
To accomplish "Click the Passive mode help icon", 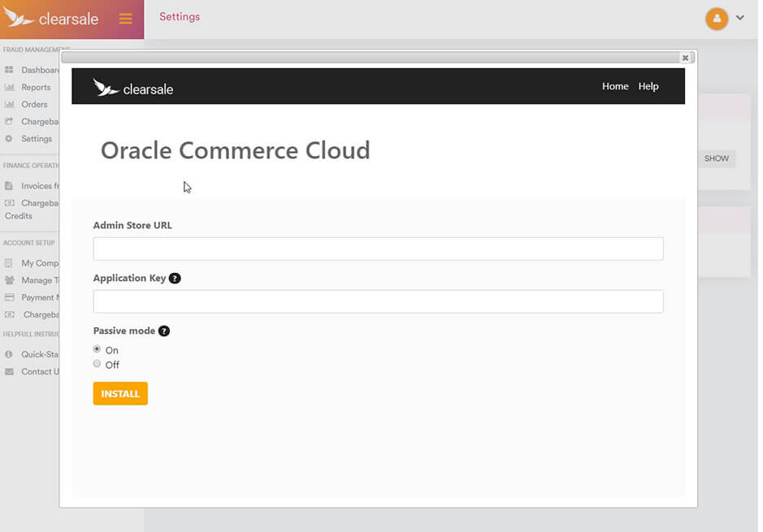I will click(164, 331).
